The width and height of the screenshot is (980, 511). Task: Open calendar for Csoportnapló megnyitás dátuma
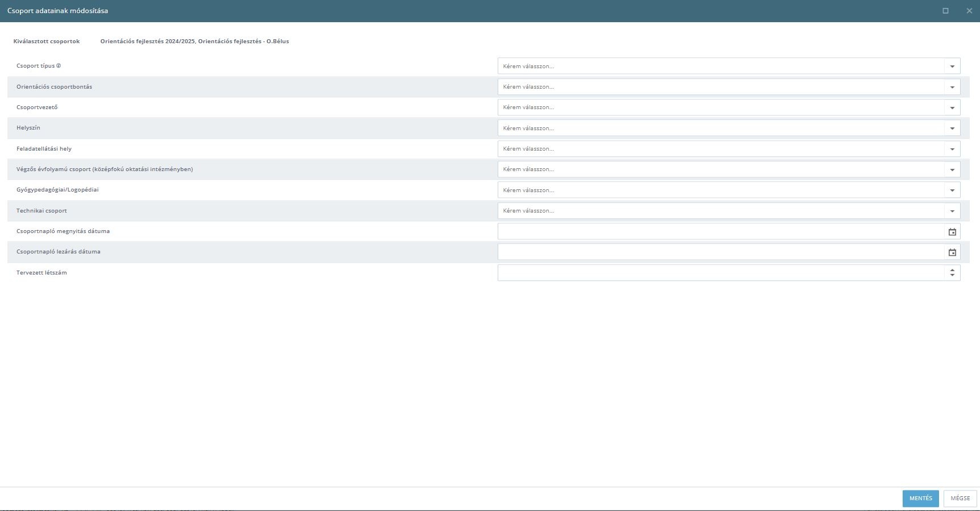tap(952, 232)
